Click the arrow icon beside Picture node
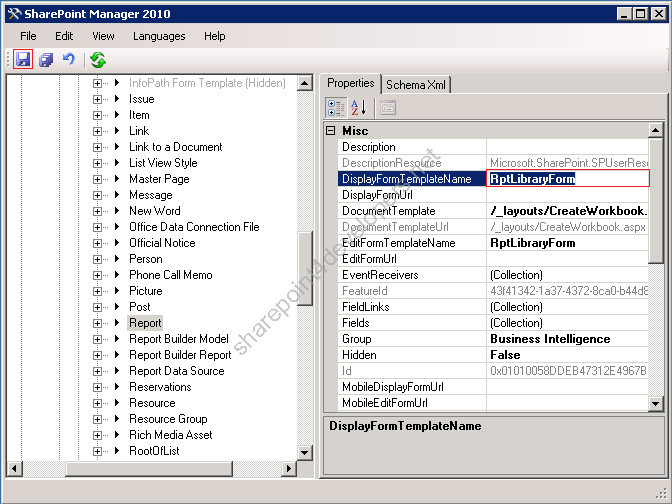The image size is (672, 504). coord(117,291)
